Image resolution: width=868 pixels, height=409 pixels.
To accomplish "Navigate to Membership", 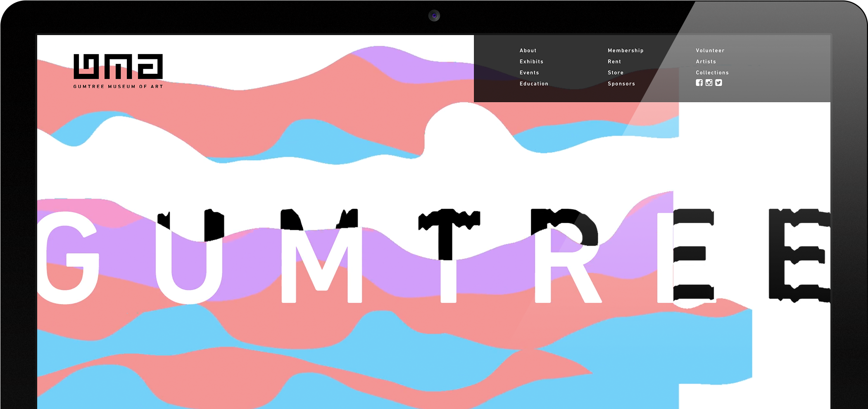I will (x=625, y=50).
